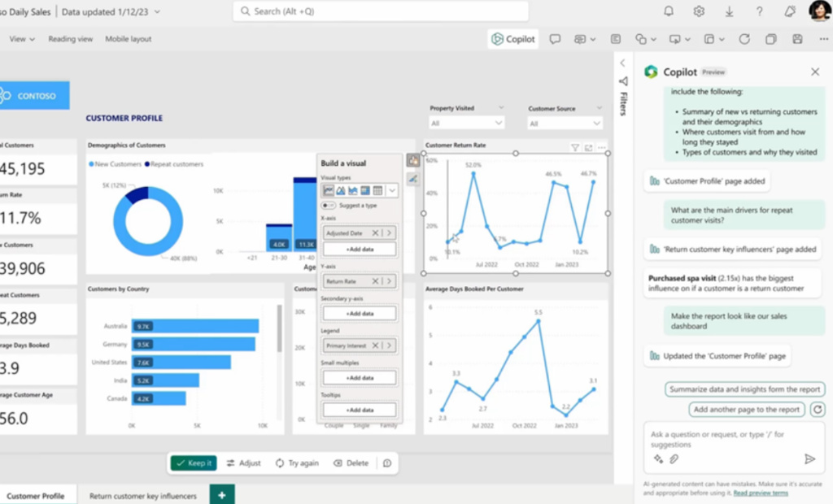Image resolution: width=833 pixels, height=504 pixels.
Task: Select the matrix visual type
Action: [365, 191]
